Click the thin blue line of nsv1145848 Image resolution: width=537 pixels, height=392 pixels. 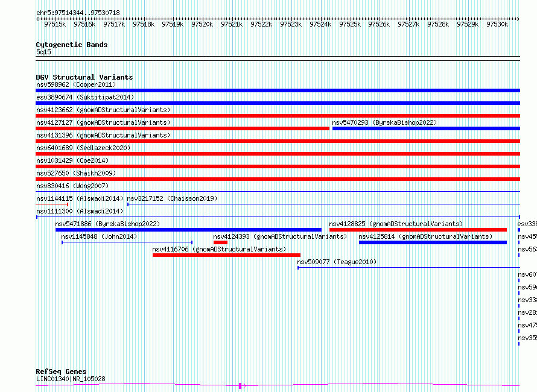coord(127,242)
